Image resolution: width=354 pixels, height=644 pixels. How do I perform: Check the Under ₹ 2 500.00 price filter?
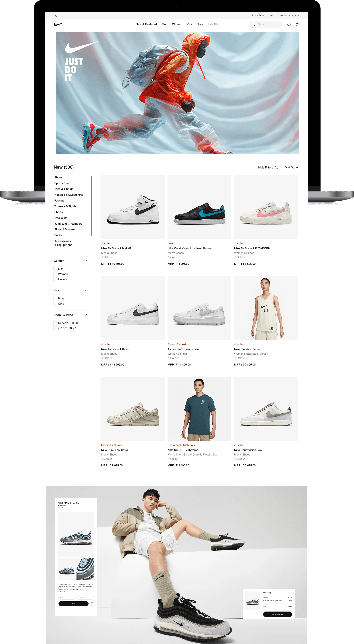pos(55,323)
